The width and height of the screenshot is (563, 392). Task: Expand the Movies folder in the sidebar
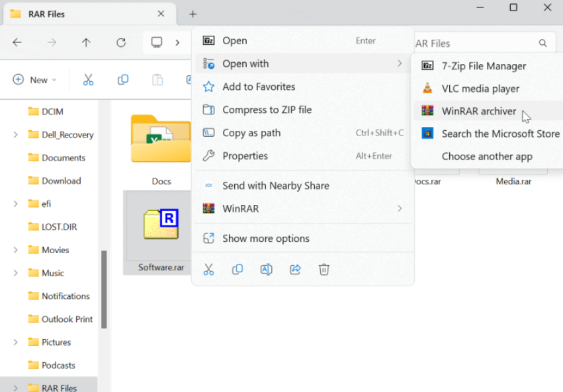(15, 249)
